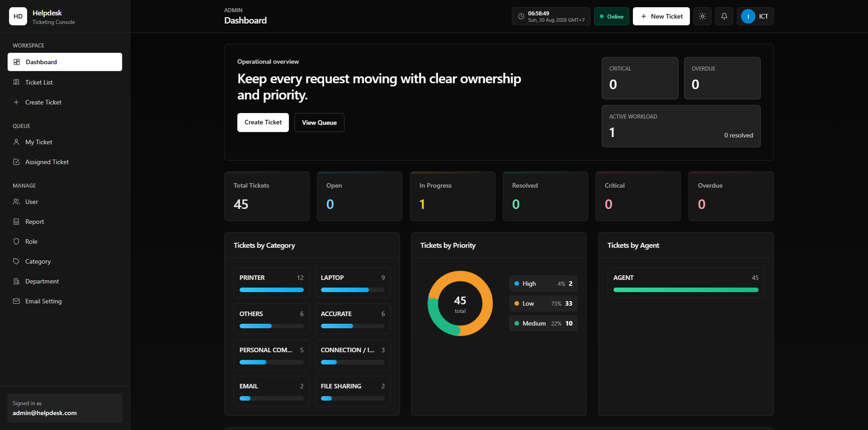Click the High priority legend entry
Screen dimensions: 868x430
point(543,284)
